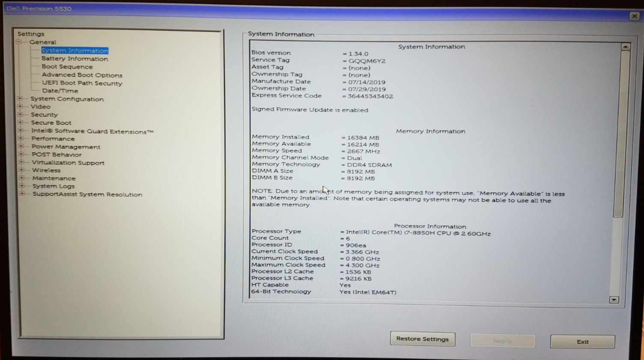This screenshot has width=644, height=360.
Task: Click Current Clock Speed 3.366 GHz
Action: coord(362,252)
